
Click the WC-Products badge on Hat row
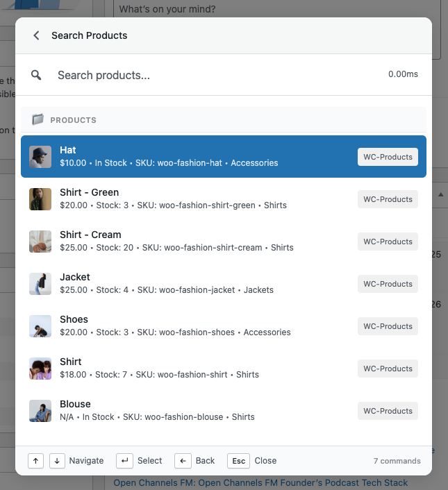pos(388,157)
